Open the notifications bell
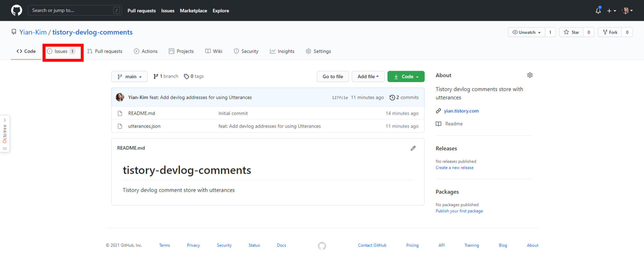 click(598, 10)
